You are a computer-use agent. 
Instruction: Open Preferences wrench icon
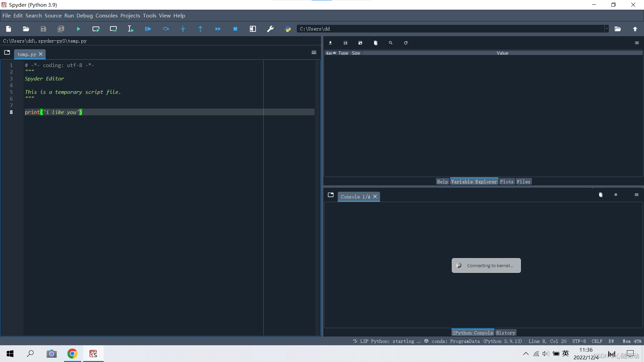click(270, 29)
